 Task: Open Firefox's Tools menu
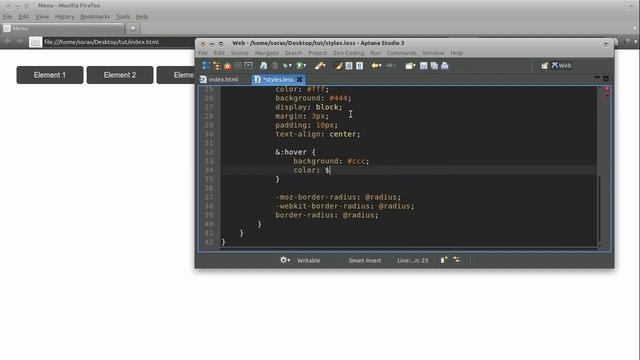[x=122, y=17]
